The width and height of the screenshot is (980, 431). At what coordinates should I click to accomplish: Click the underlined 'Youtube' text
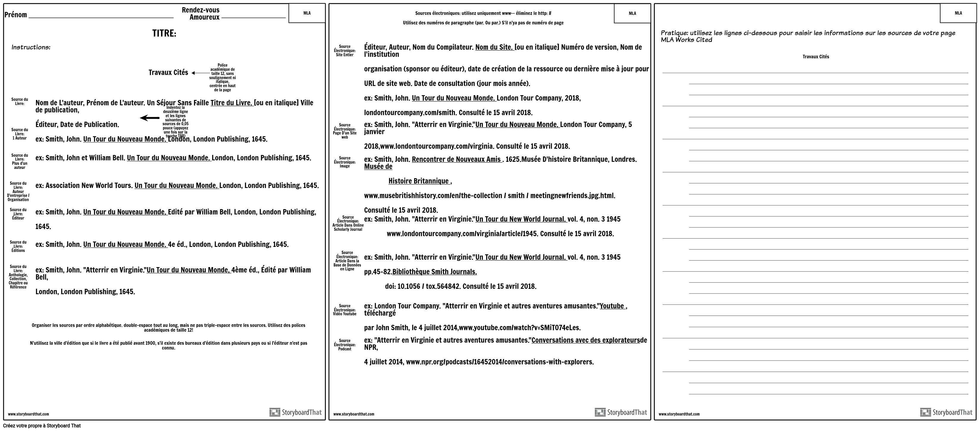point(613,306)
